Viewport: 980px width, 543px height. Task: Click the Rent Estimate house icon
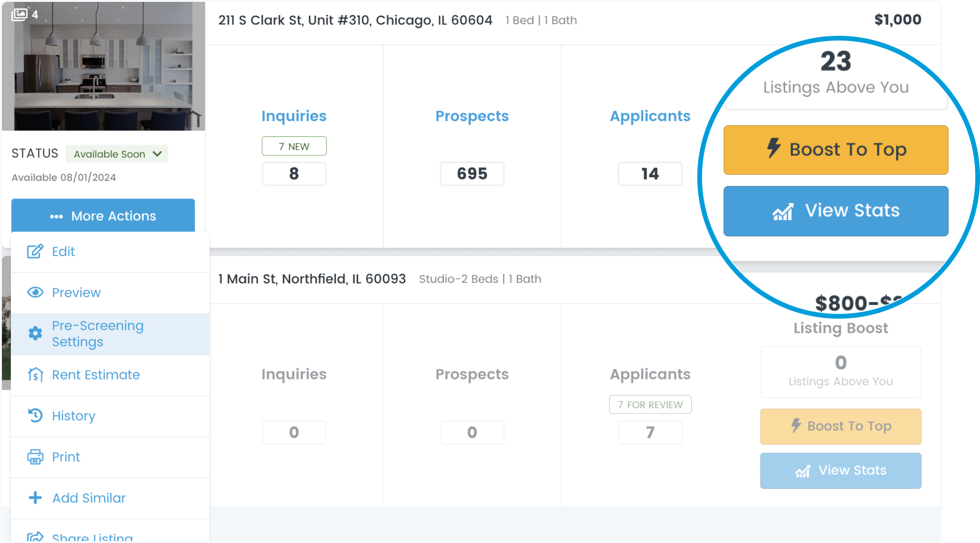point(35,375)
